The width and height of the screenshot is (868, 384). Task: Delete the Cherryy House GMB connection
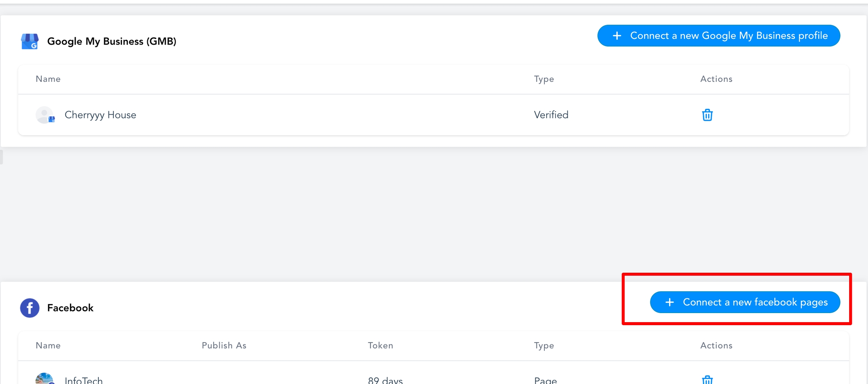click(x=708, y=115)
